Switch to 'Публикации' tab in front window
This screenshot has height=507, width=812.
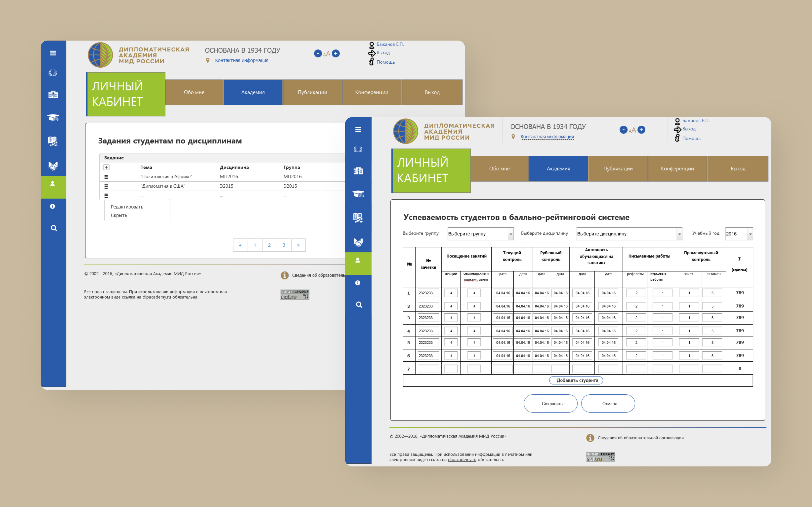(x=618, y=169)
